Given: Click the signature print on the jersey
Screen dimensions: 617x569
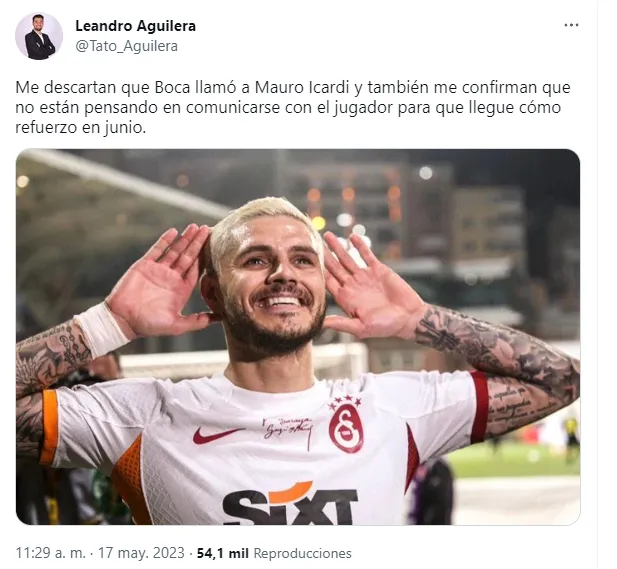Looking at the screenshot, I should pyautogui.click(x=288, y=428).
